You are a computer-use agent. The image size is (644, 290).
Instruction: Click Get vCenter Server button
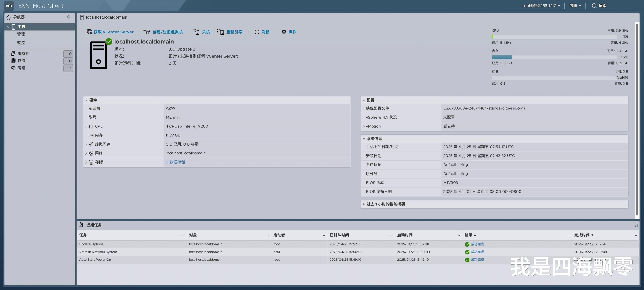tap(110, 32)
